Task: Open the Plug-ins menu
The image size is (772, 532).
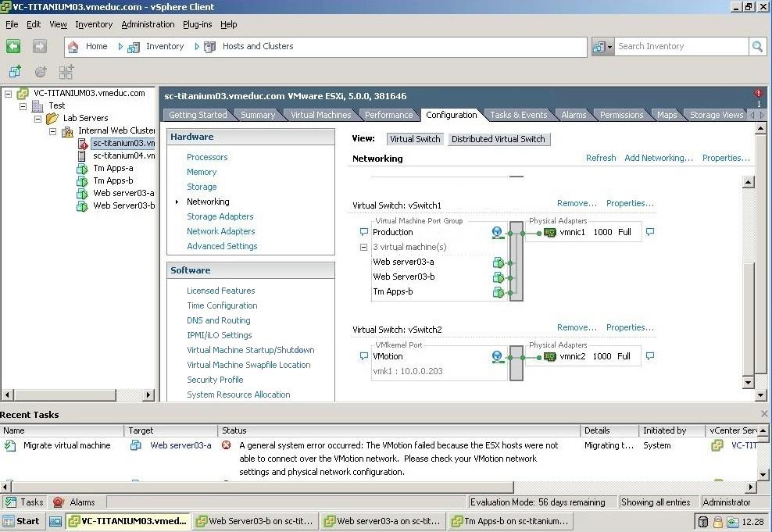Action: click(x=198, y=24)
